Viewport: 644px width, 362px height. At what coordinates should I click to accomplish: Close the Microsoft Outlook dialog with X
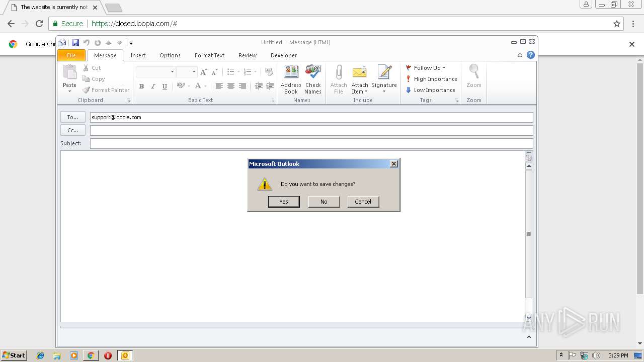pyautogui.click(x=394, y=163)
